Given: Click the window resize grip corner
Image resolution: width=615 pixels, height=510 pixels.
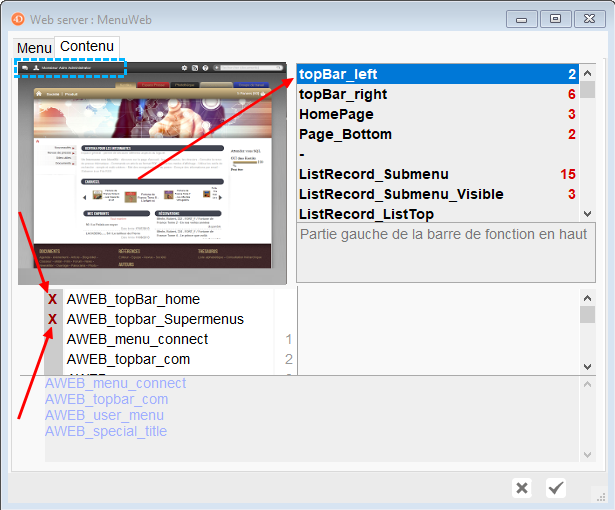Looking at the screenshot, I should (601, 497).
